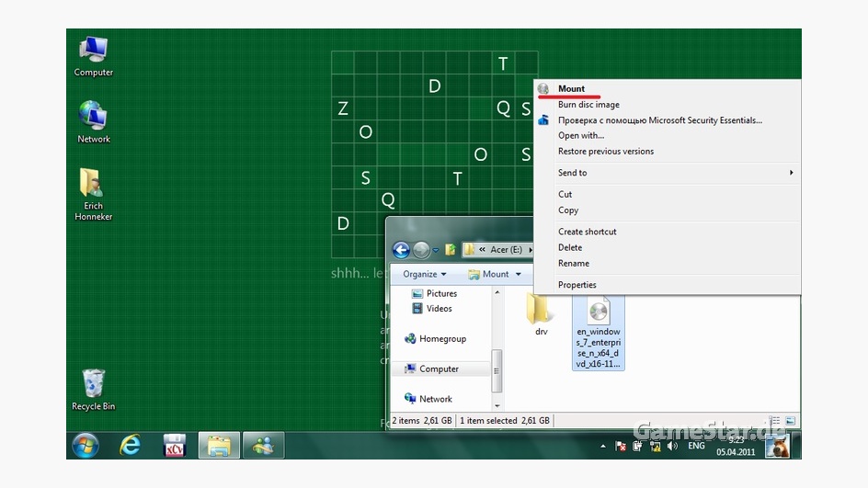This screenshot has width=868, height=488.
Task: Open the Windows Start button
Action: pyautogui.click(x=85, y=445)
